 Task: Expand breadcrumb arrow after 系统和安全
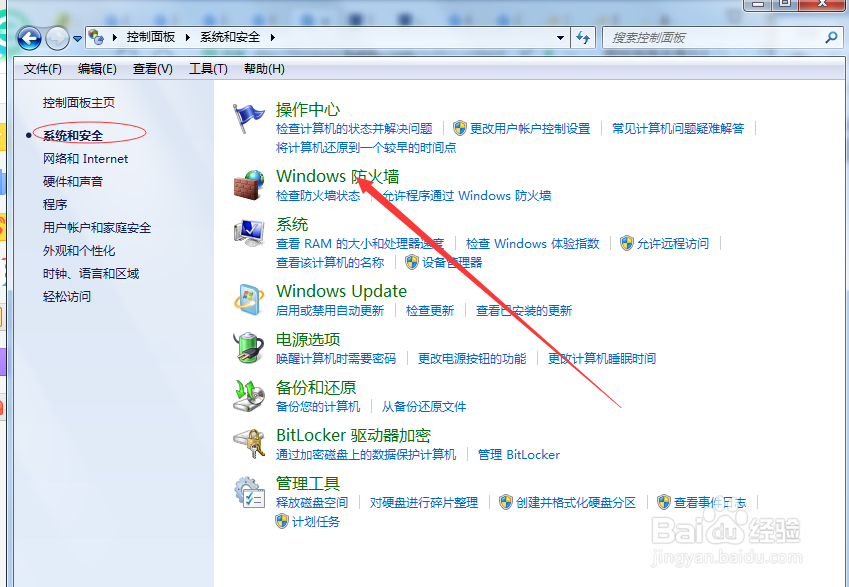click(272, 37)
